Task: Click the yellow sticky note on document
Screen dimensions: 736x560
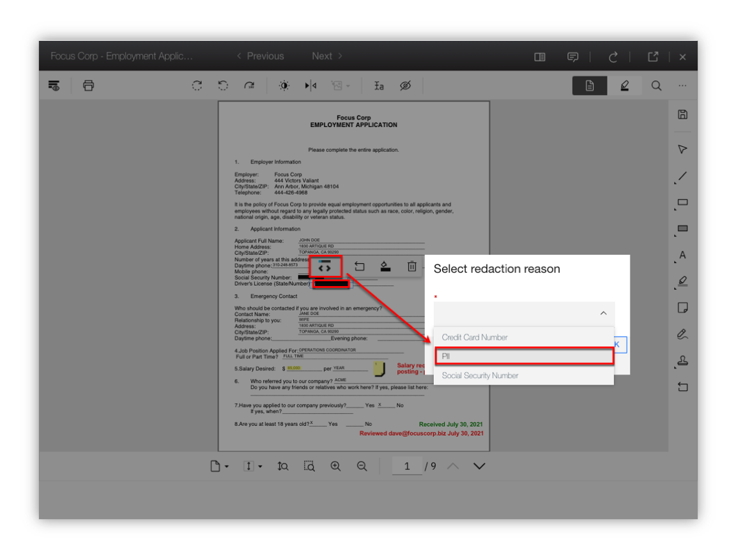Action: 379,369
